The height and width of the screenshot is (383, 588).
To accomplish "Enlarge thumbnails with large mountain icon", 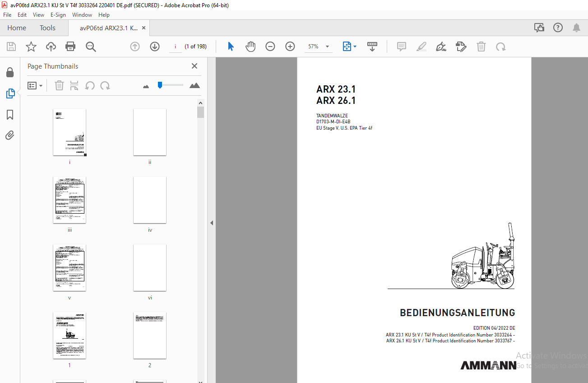I will click(x=194, y=85).
